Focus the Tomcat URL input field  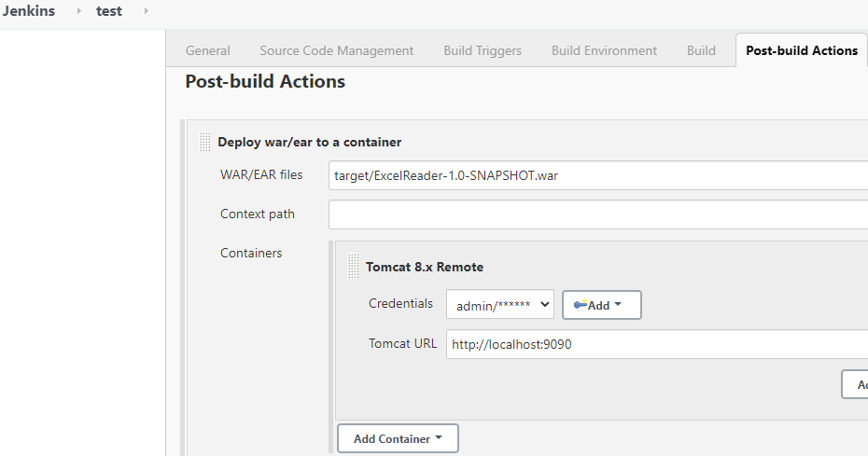(657, 344)
